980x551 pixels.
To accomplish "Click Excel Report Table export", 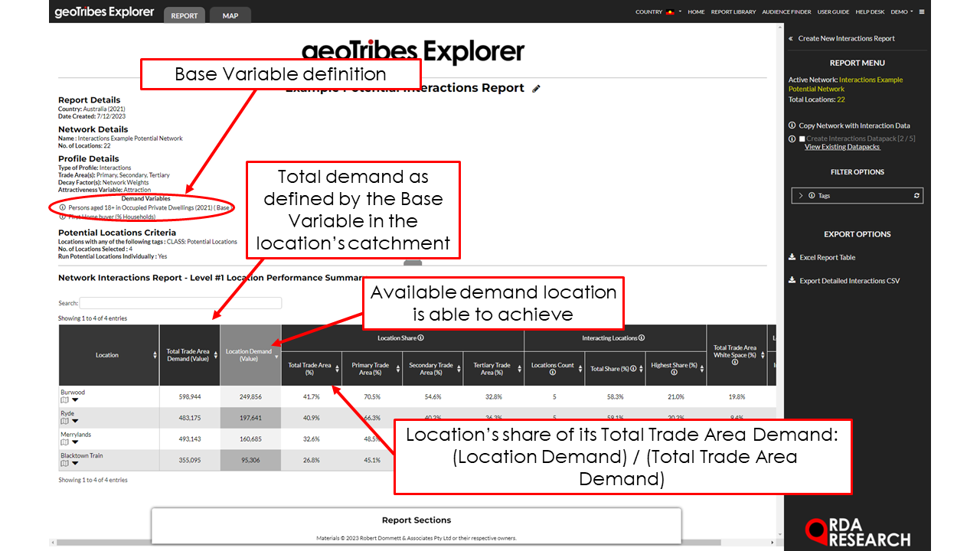I will pos(827,258).
